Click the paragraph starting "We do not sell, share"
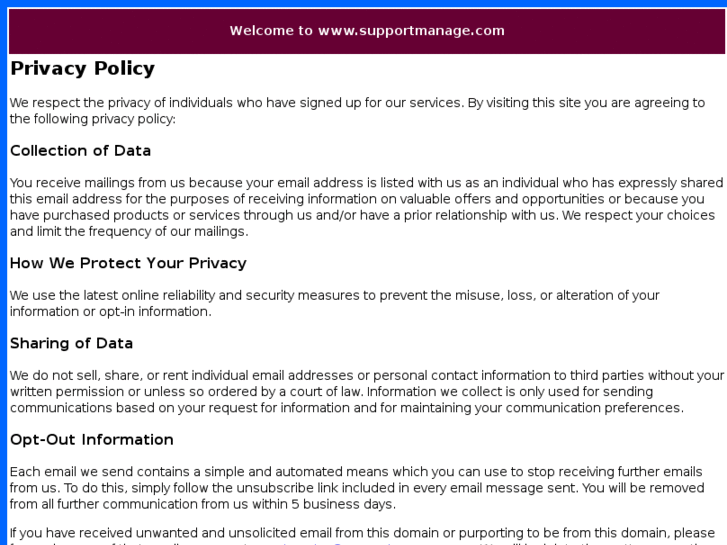This screenshot has height=545, width=727. [x=366, y=391]
